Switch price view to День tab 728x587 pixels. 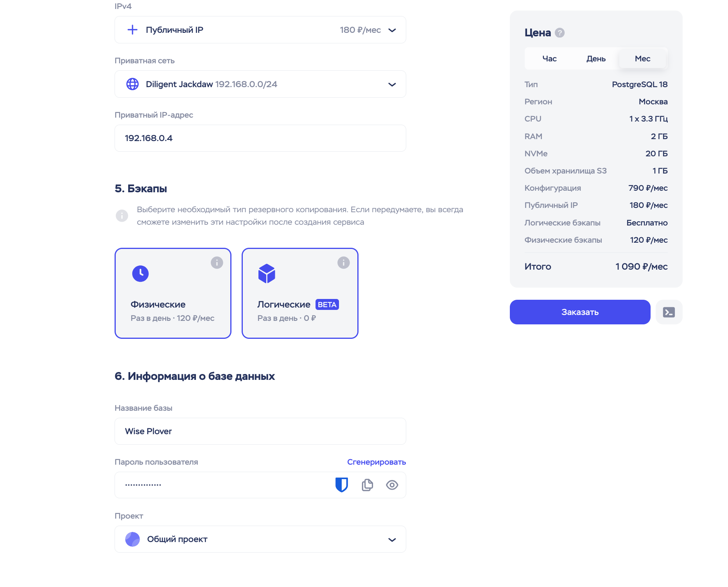pyautogui.click(x=596, y=59)
